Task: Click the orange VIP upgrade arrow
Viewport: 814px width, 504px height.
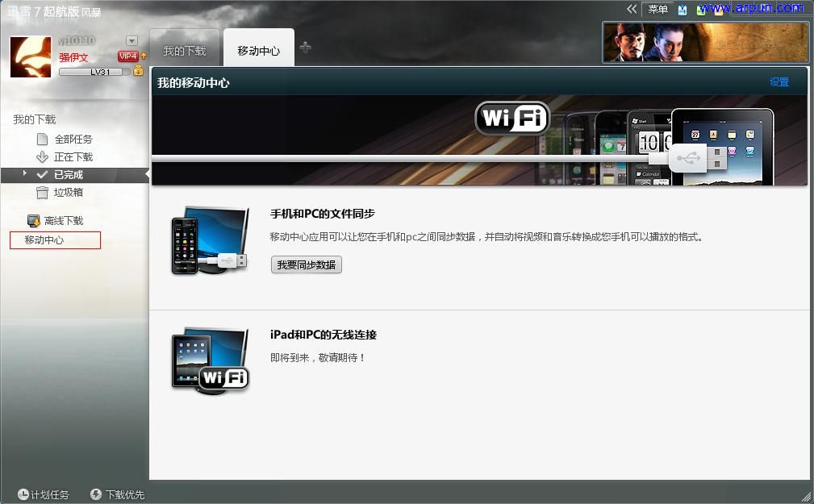Action: [x=143, y=56]
